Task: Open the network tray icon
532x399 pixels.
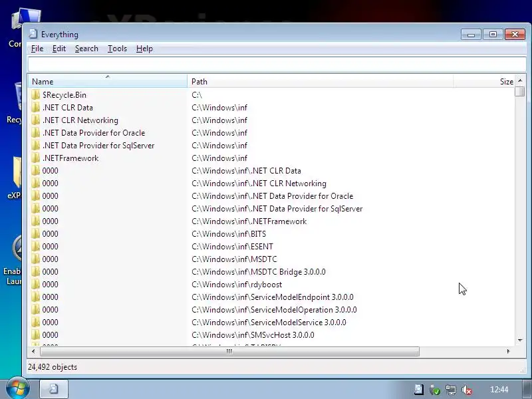Action: pos(451,390)
